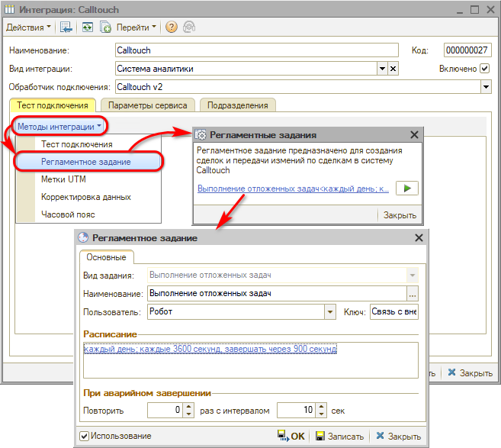Switch to the Тест подключения tab

click(x=53, y=105)
